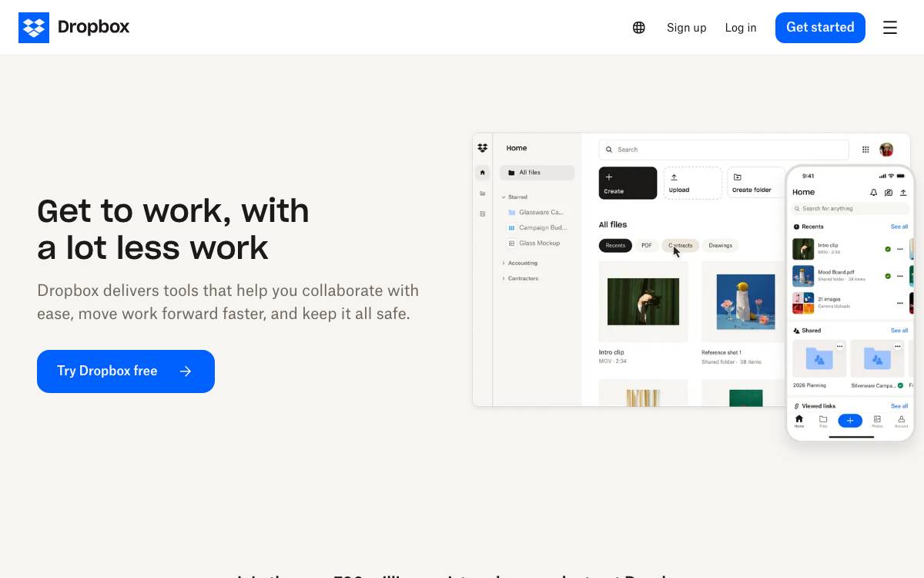
Task: Click the Try Dropbox free button
Action: pos(126,371)
